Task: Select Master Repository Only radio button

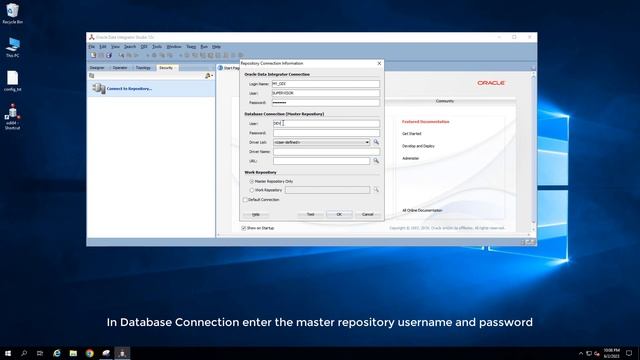Action: coord(251,181)
